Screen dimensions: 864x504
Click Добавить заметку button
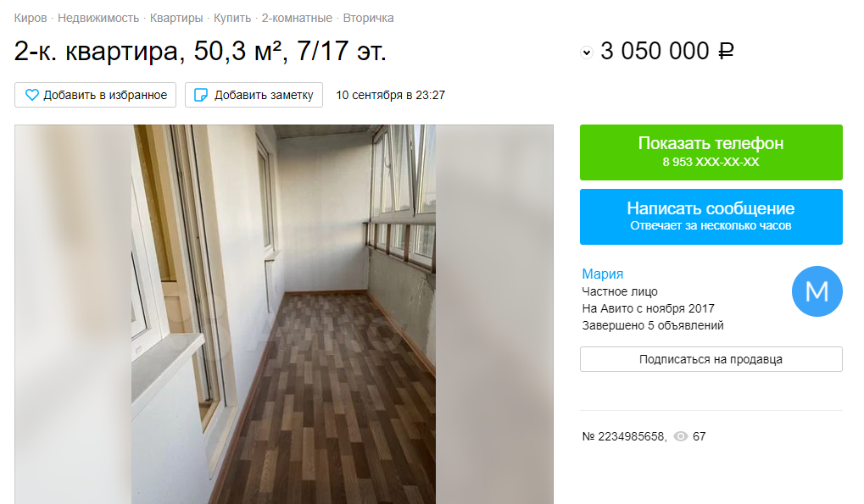pos(254,95)
